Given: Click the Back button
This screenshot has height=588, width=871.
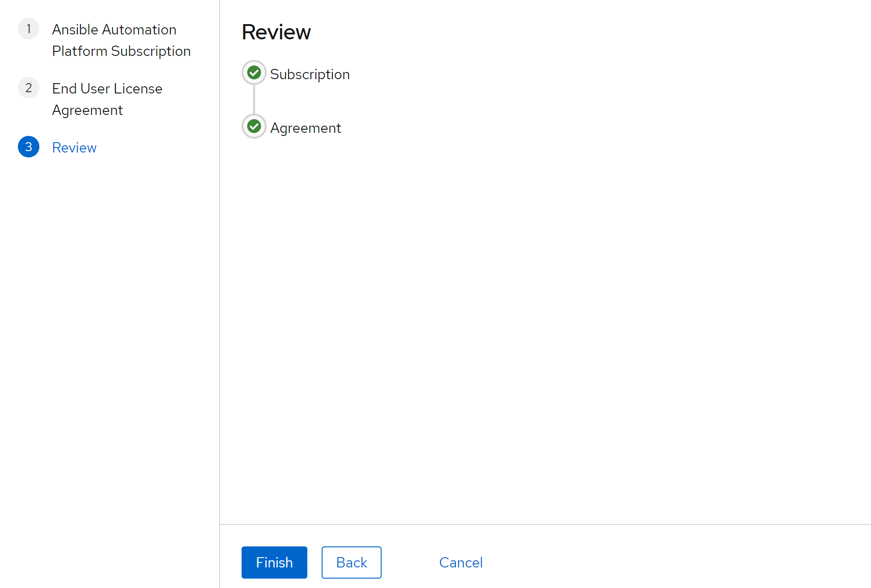Looking at the screenshot, I should tap(351, 562).
